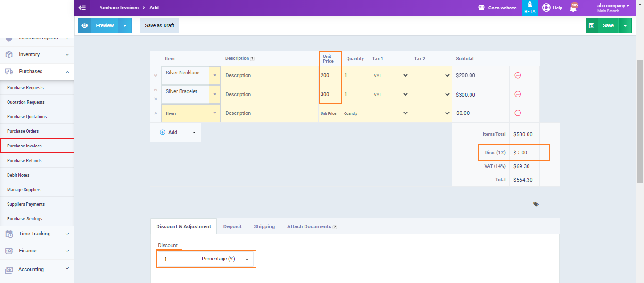Viewport: 644px width, 283px height.
Task: Click the tag icon below totals
Action: point(536,204)
